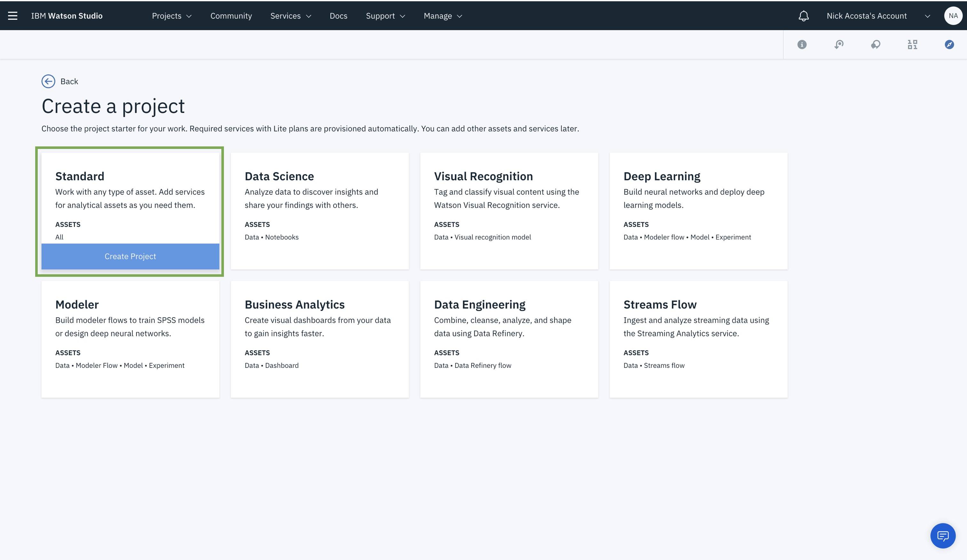The width and height of the screenshot is (967, 560).
Task: Expand the Support dropdown
Action: [x=385, y=16]
